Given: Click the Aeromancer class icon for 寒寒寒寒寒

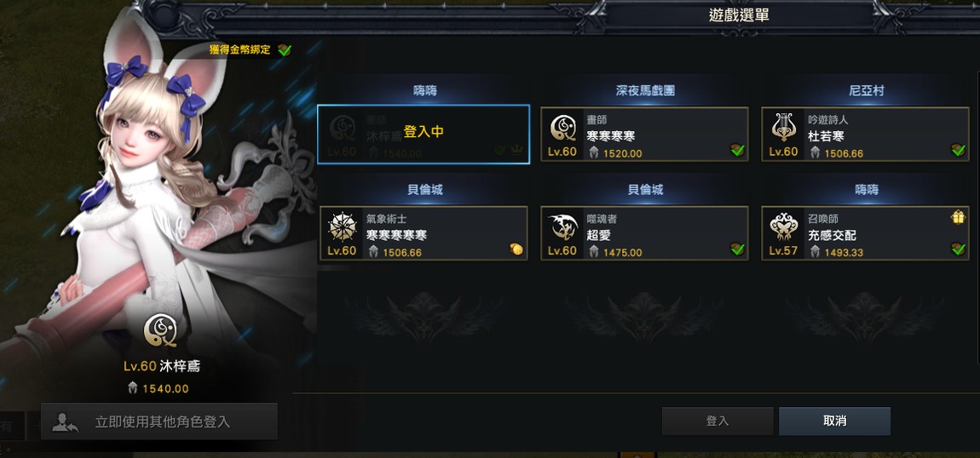Looking at the screenshot, I should (x=341, y=227).
